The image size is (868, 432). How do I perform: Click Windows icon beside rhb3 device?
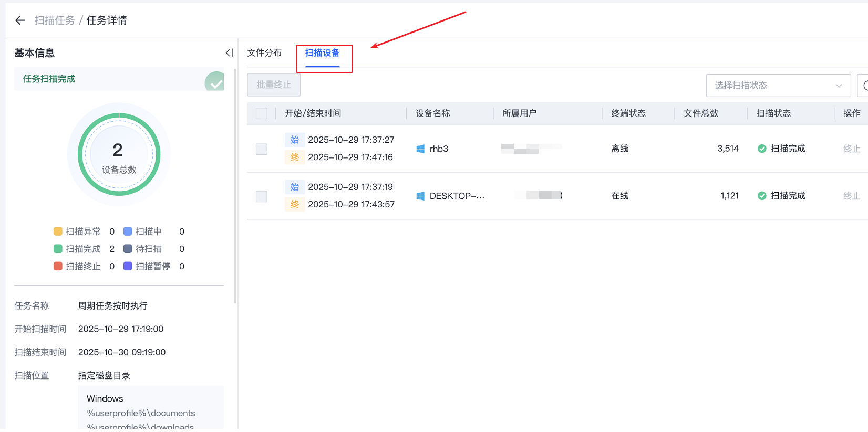pyautogui.click(x=420, y=149)
